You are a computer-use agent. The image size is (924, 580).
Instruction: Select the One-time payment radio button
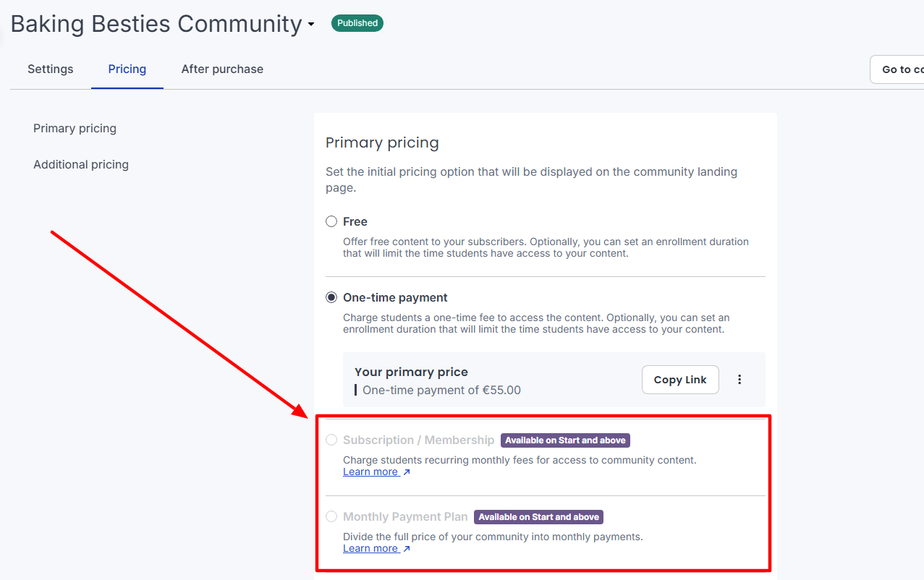tap(331, 297)
